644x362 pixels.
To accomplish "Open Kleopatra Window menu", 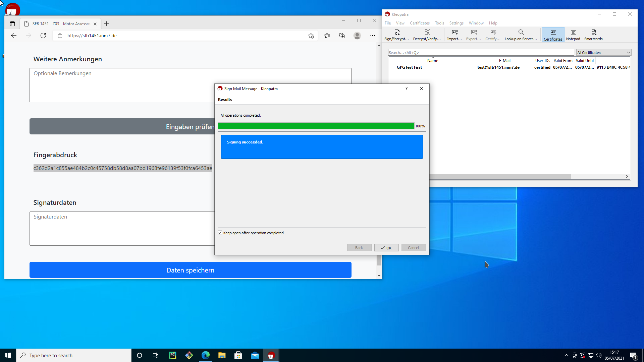I will point(476,23).
